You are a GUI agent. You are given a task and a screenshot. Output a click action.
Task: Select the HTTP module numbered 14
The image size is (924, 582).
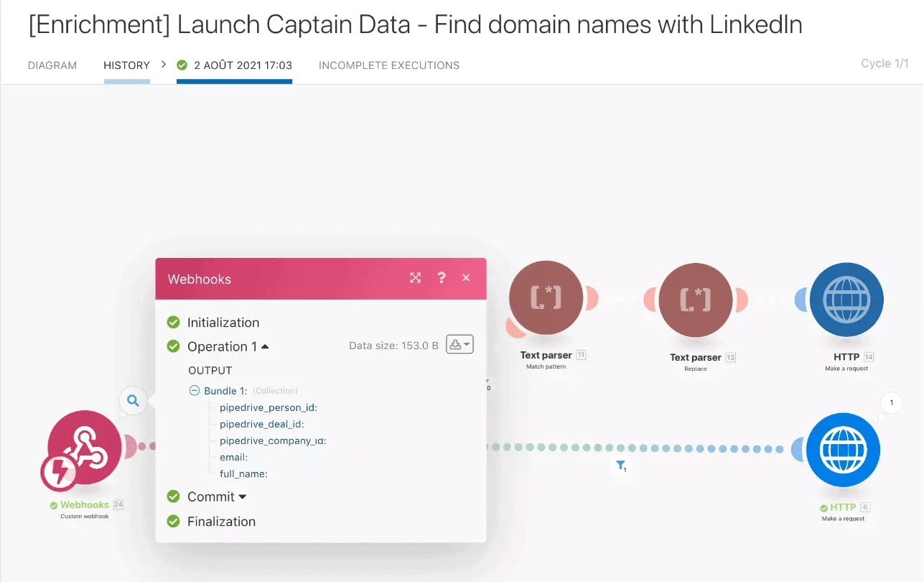(x=846, y=300)
